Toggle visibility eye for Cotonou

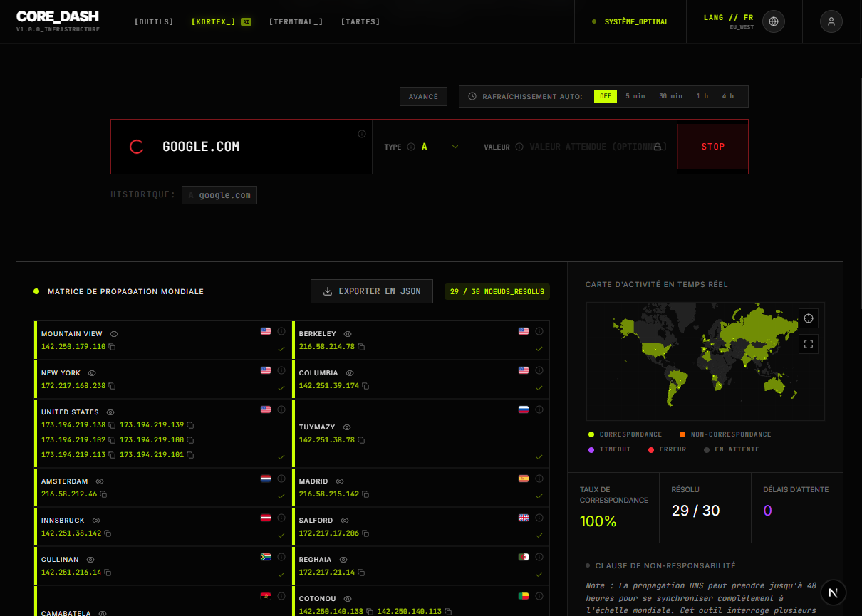348,600
